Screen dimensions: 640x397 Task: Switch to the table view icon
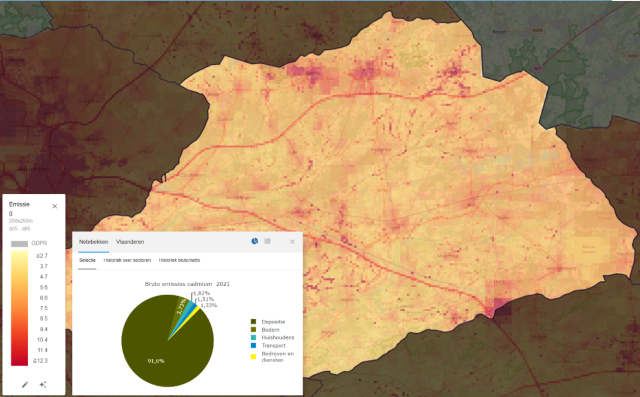tap(267, 241)
